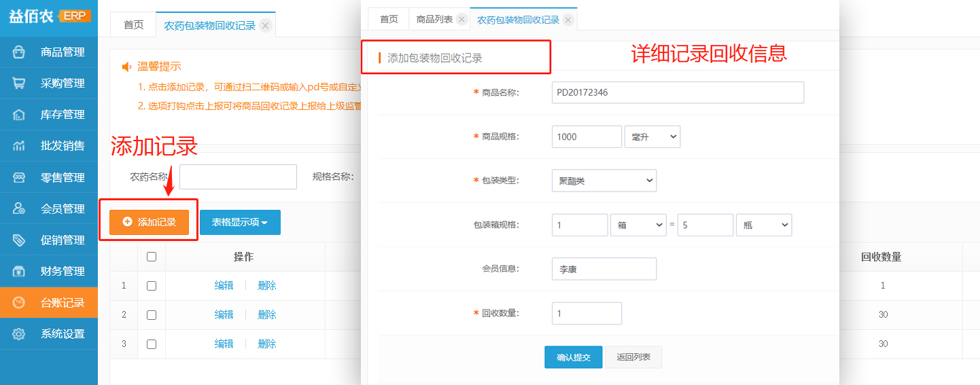Click the 促销管理 tag icon
This screenshot has height=385, width=980.
[19, 240]
